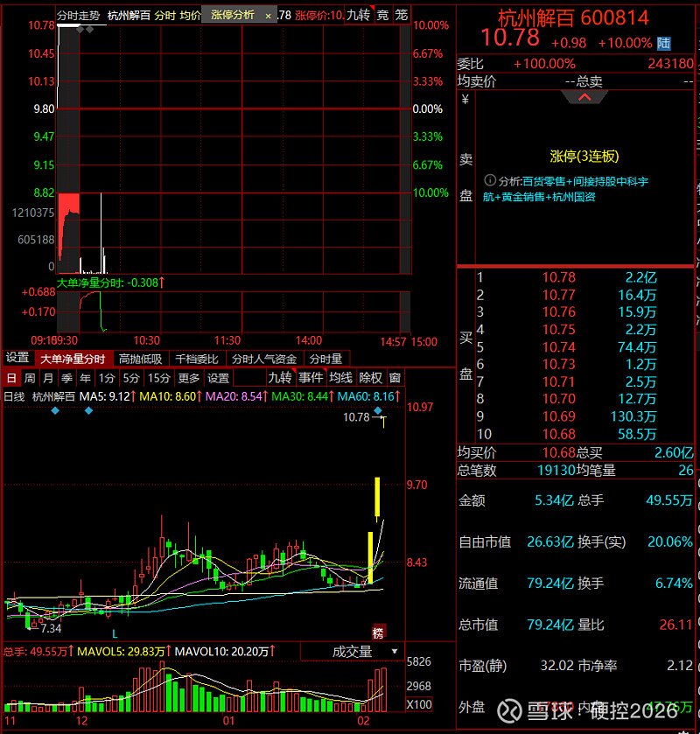Click the leftmost blue diamond event marker
The height and width of the screenshot is (734, 700).
[55, 410]
